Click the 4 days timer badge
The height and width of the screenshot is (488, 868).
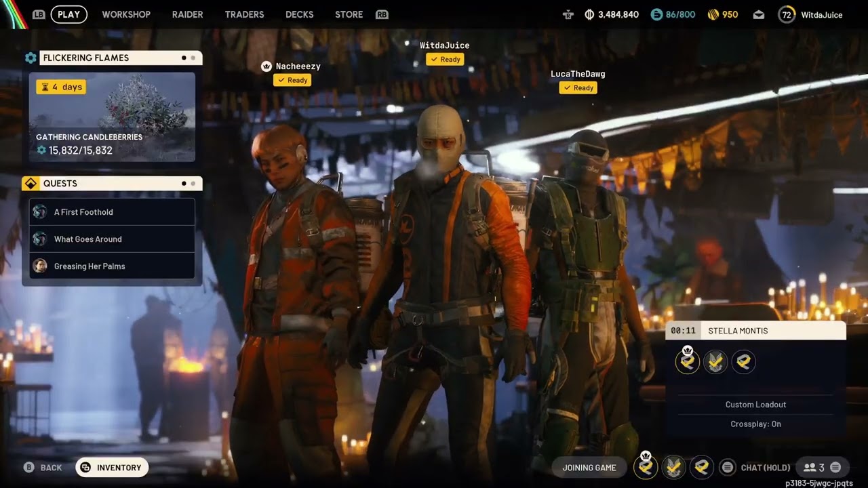coord(61,87)
